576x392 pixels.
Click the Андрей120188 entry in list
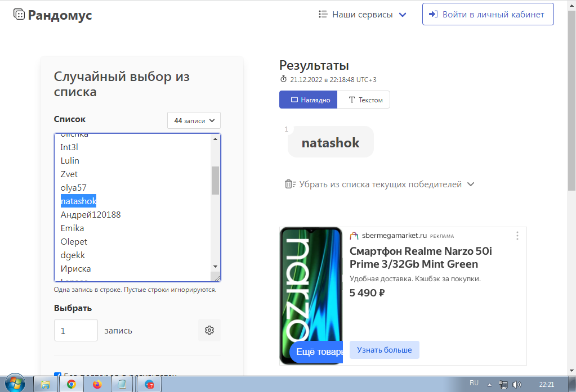(91, 215)
